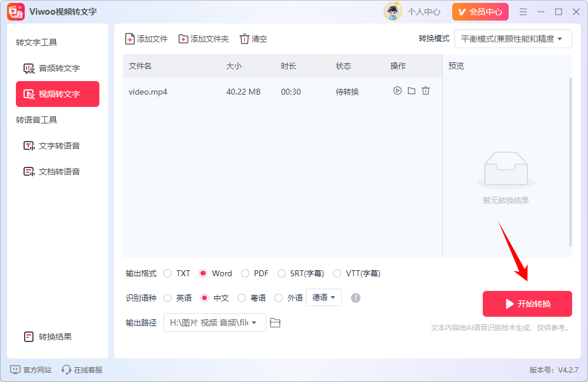Choose 中文 recognition language
This screenshot has height=382, width=588.
[x=215, y=298]
